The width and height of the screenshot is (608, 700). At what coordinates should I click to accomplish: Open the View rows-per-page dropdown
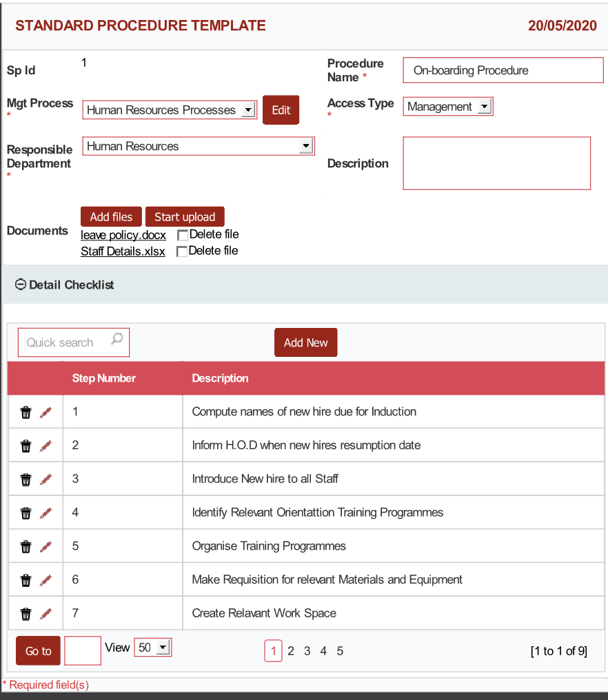pos(162,648)
